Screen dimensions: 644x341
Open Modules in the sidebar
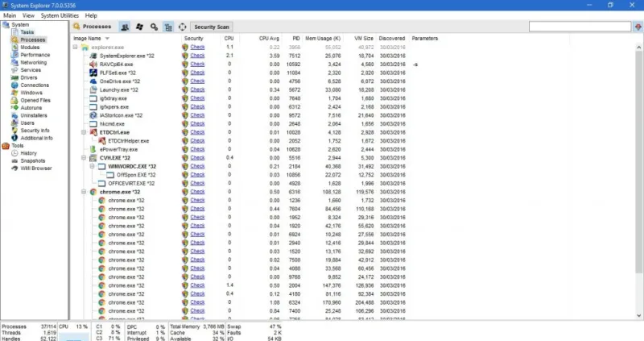point(30,47)
